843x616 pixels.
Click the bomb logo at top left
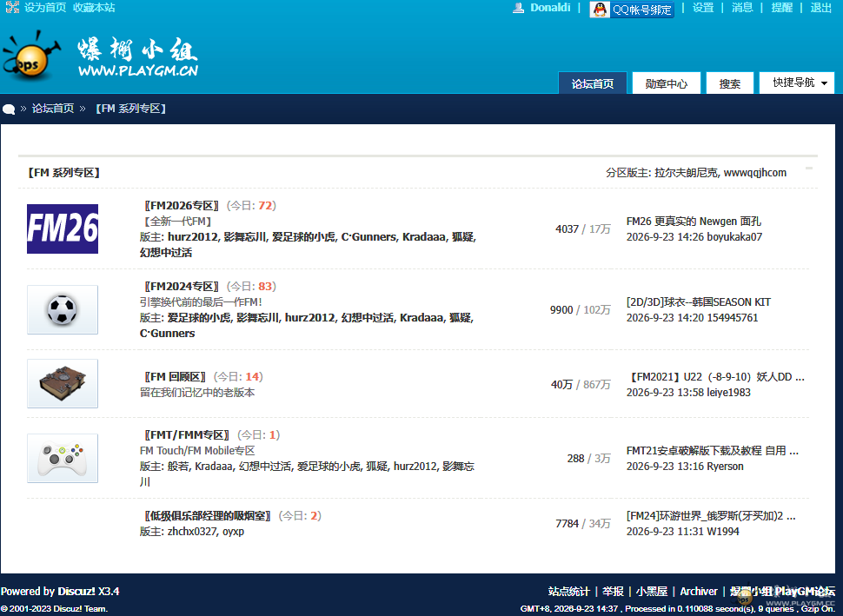pyautogui.click(x=30, y=56)
